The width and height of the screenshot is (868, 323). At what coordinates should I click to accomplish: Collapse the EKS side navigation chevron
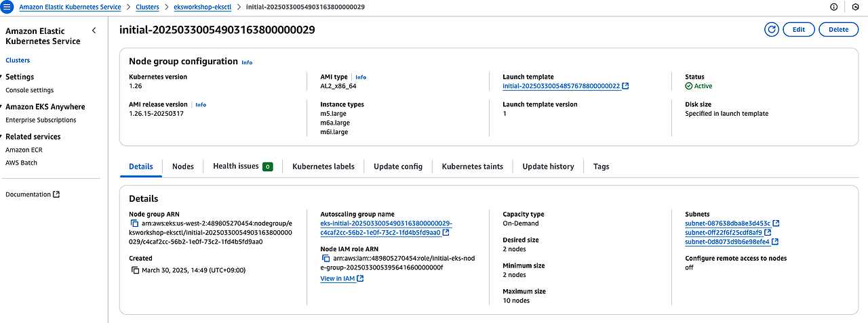coord(94,30)
